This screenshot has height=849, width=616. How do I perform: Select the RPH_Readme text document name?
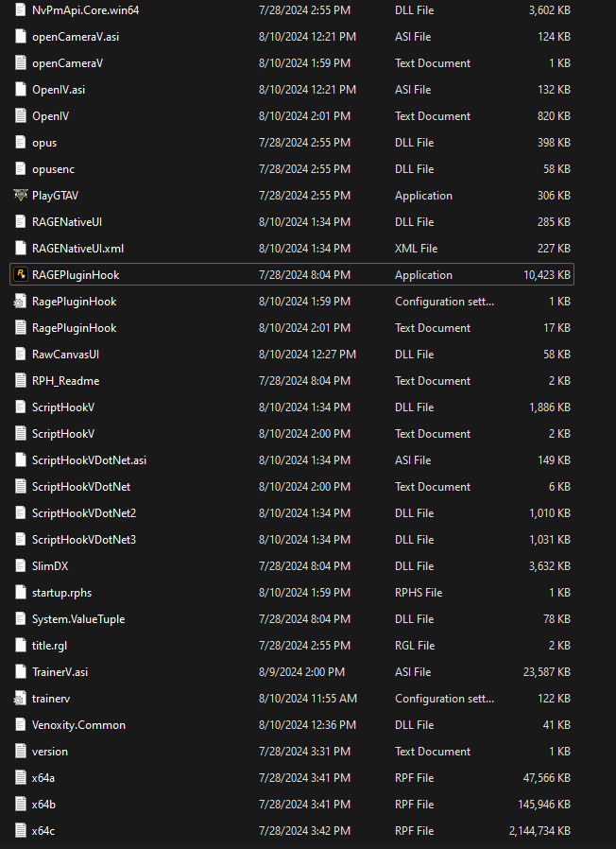[65, 381]
